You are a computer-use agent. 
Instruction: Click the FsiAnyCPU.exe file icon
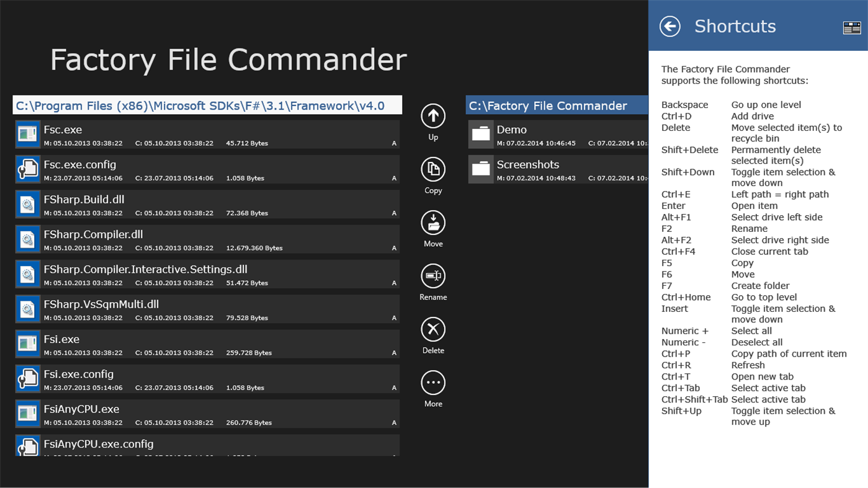click(x=28, y=414)
